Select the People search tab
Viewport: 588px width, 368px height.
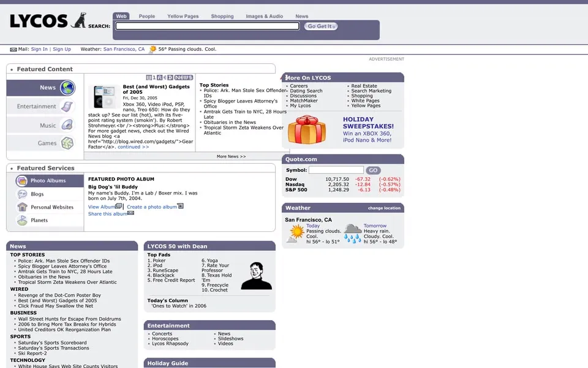(146, 16)
